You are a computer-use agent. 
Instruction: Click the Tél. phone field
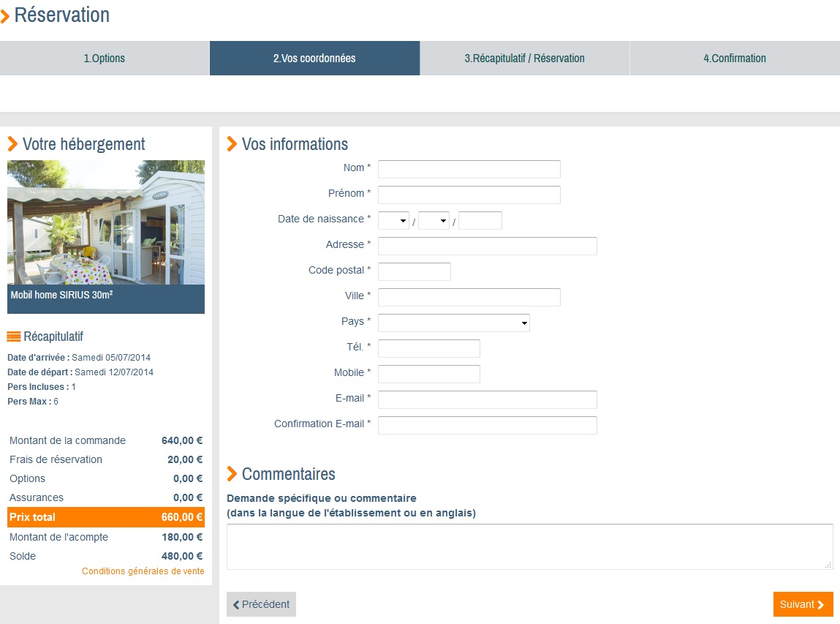pos(429,348)
